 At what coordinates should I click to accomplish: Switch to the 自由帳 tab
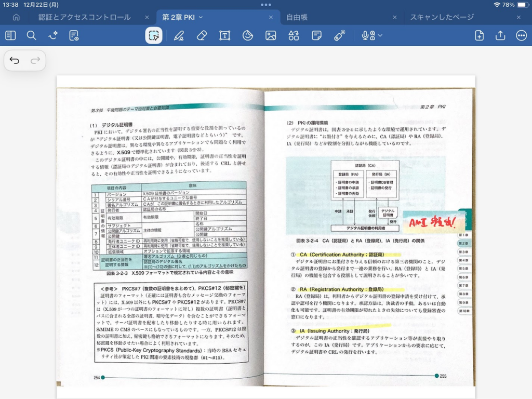click(x=297, y=17)
